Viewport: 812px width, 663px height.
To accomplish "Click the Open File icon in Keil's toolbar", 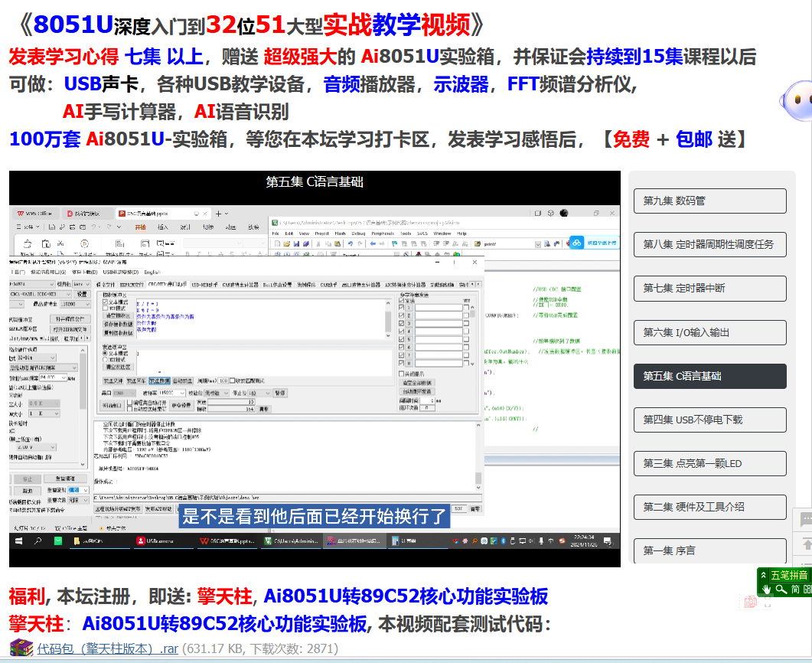I will [287, 244].
